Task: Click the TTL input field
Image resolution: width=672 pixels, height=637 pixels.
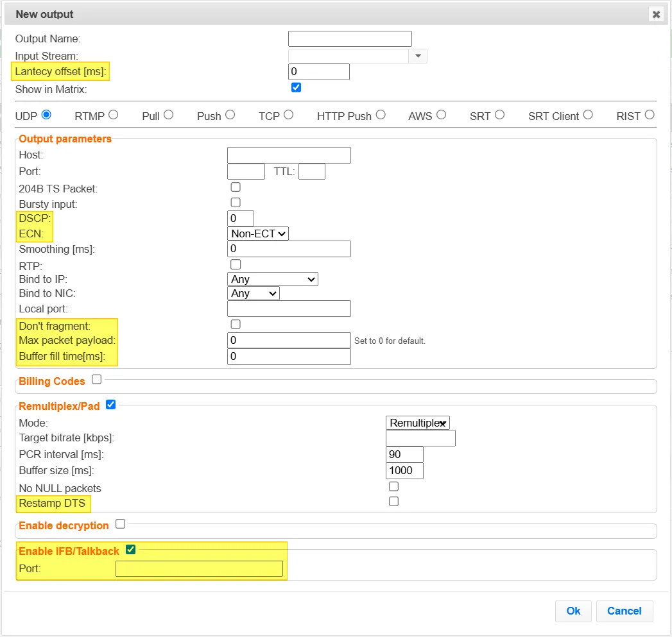Action: (312, 171)
